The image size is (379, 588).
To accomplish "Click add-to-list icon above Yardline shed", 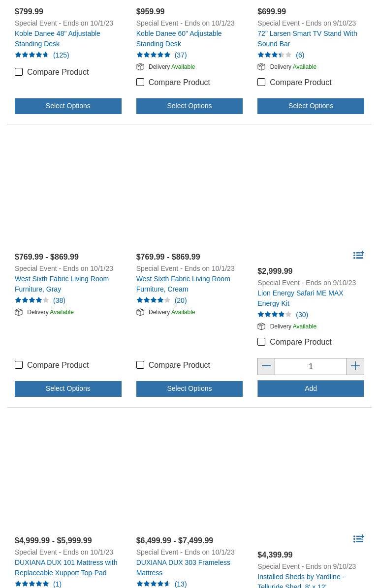I will point(358,539).
